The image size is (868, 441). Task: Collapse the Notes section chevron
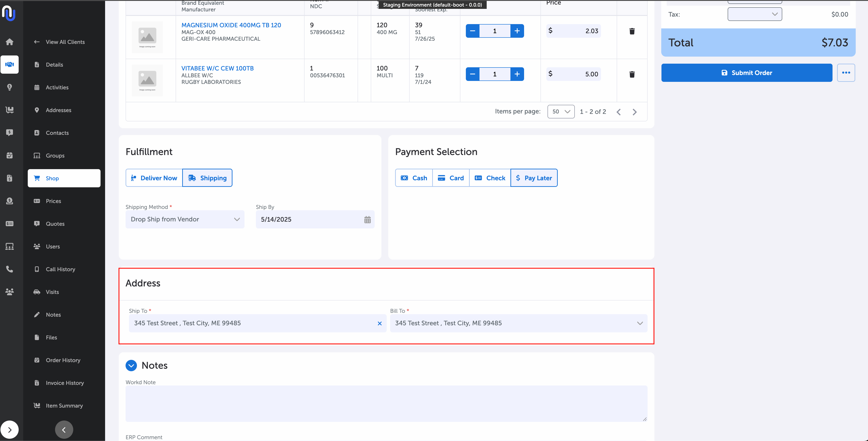click(x=131, y=365)
